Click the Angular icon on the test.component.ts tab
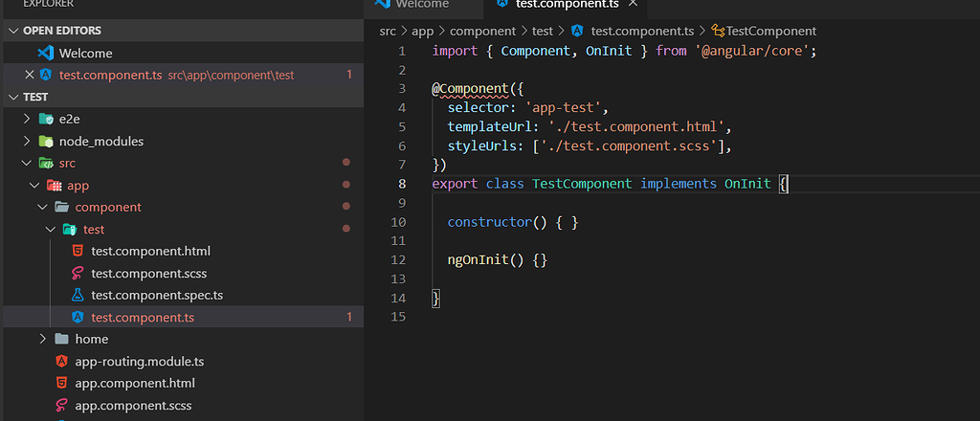 501,4
